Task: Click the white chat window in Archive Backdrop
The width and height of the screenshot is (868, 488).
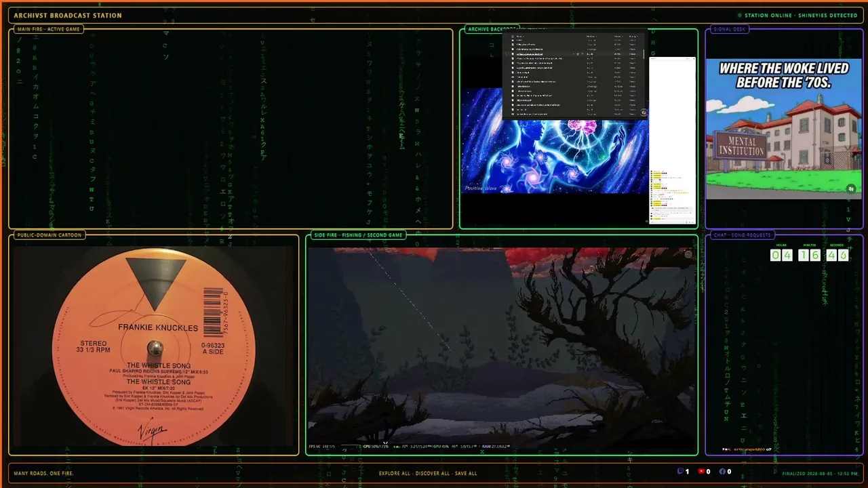Action: (x=673, y=140)
